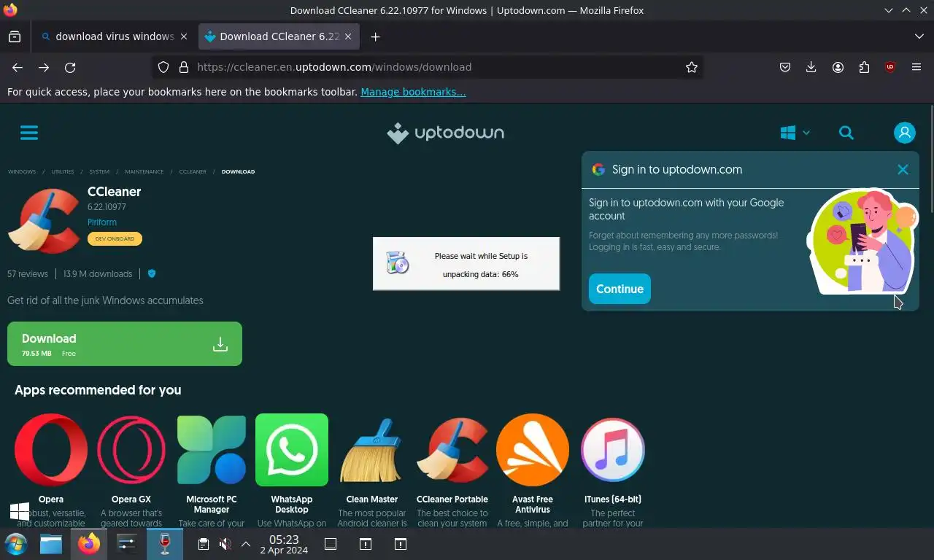Image resolution: width=934 pixels, height=560 pixels.
Task: Open the extensions puzzle icon
Action: 864,67
